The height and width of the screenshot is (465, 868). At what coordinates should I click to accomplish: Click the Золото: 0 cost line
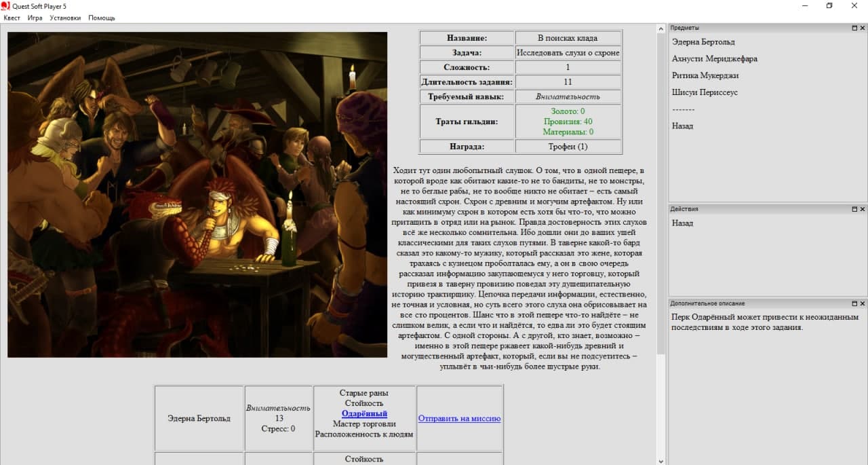tap(568, 111)
